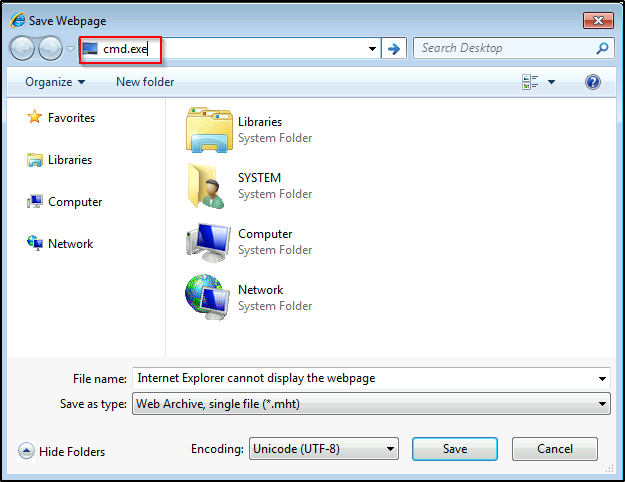Image resolution: width=625 pixels, height=482 pixels.
Task: Select the SYSTEM user folder icon
Action: point(208,186)
